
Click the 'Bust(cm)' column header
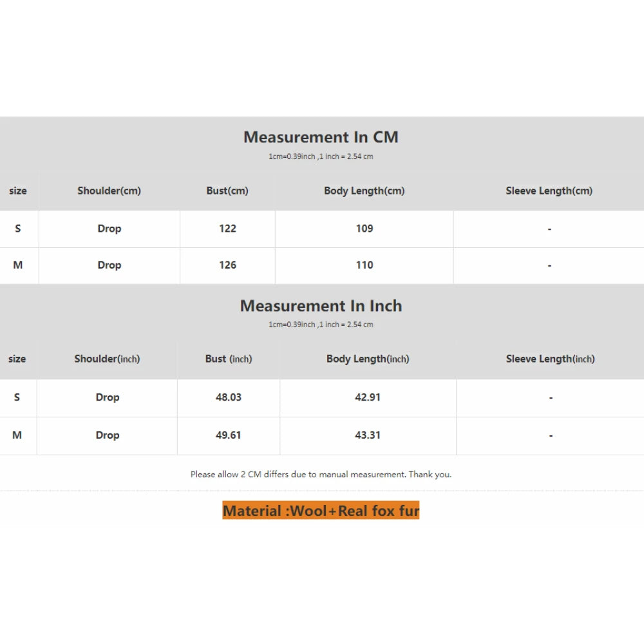click(227, 191)
